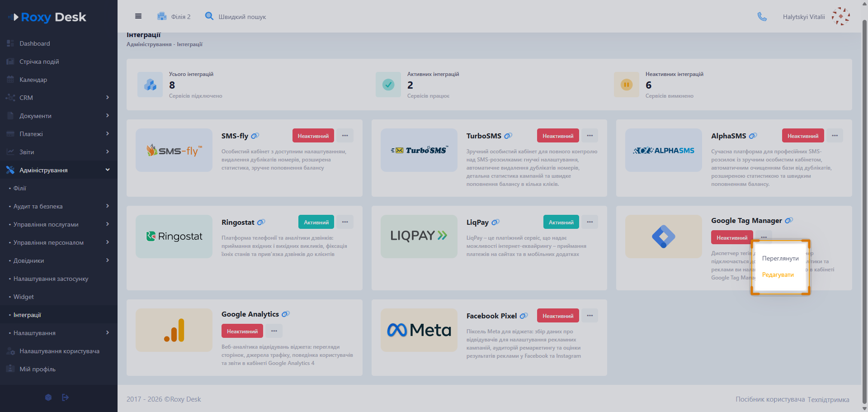
Task: Open the Google Analytics three-dot options menu
Action: [274, 331]
